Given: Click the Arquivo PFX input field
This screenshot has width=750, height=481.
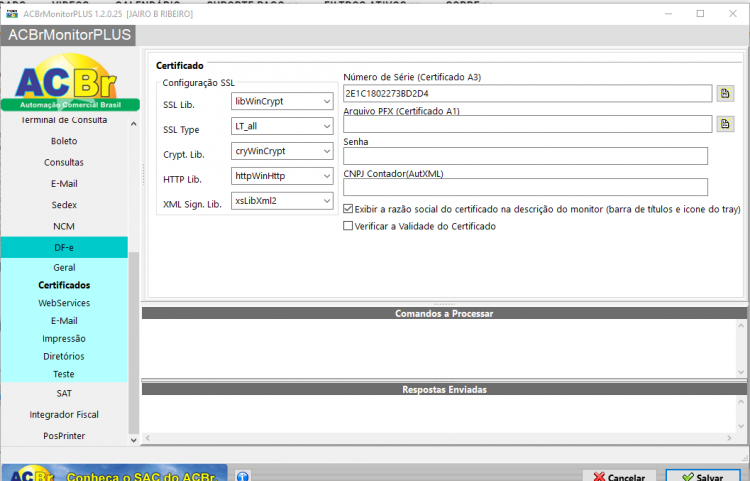Looking at the screenshot, I should (528, 124).
